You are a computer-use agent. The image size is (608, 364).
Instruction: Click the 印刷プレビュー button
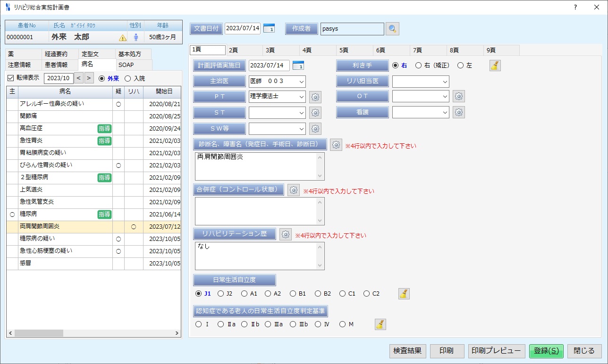(497, 351)
